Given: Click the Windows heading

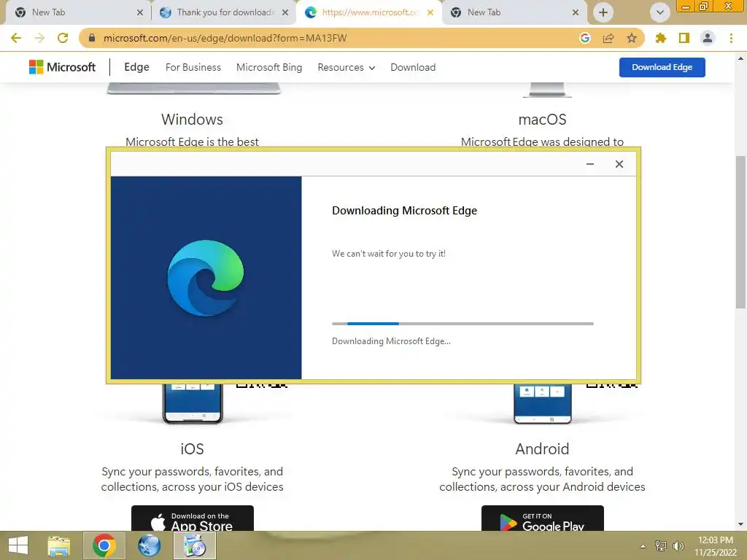Looking at the screenshot, I should [x=192, y=120].
